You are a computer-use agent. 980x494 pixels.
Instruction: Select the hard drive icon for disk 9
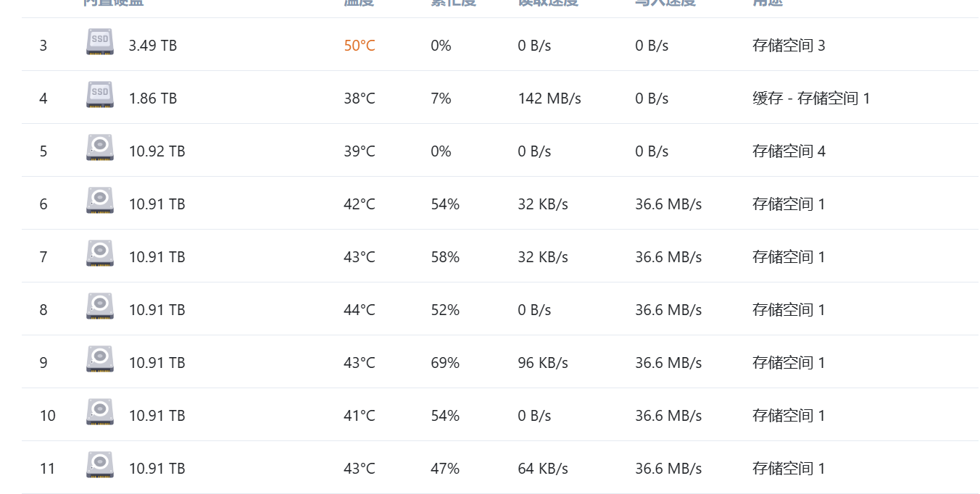(x=100, y=360)
